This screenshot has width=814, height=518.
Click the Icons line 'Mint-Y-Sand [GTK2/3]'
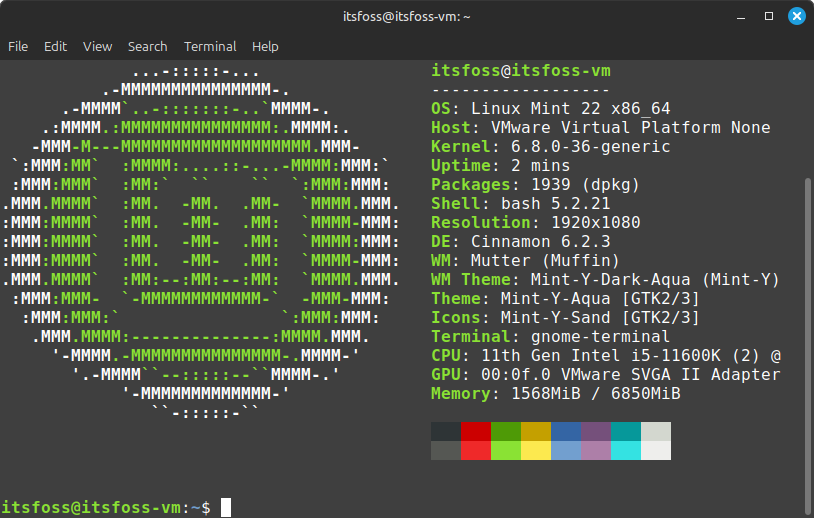click(565, 318)
